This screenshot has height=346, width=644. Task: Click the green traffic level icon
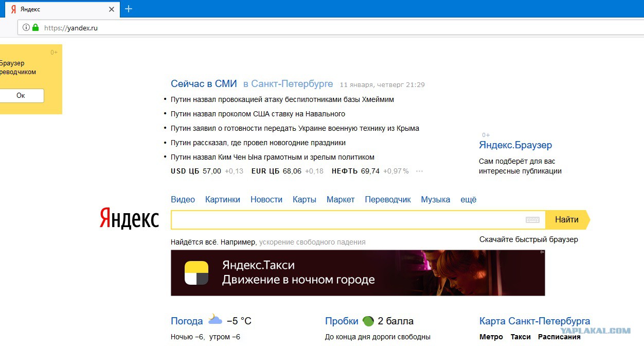(368, 321)
